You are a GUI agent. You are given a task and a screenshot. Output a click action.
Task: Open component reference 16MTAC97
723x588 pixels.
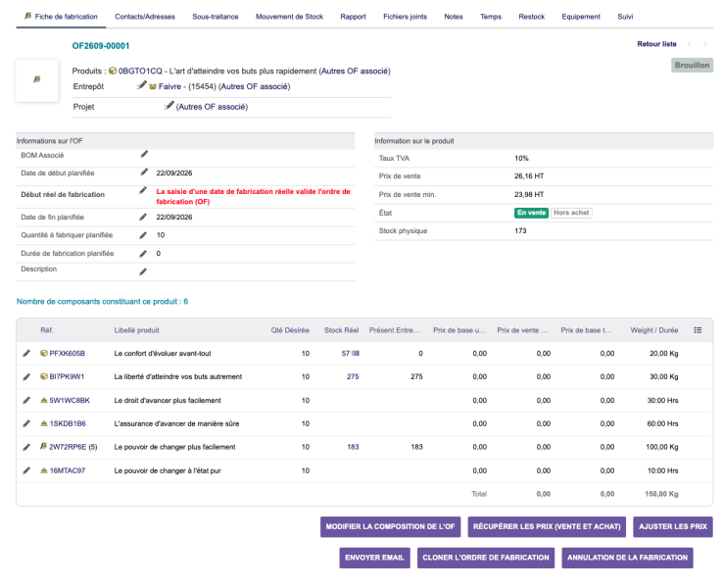pyautogui.click(x=68, y=470)
